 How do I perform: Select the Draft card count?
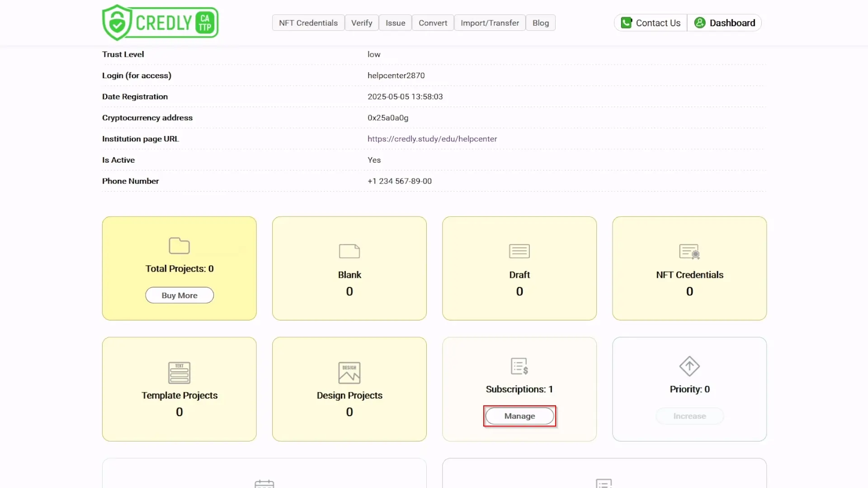point(519,291)
